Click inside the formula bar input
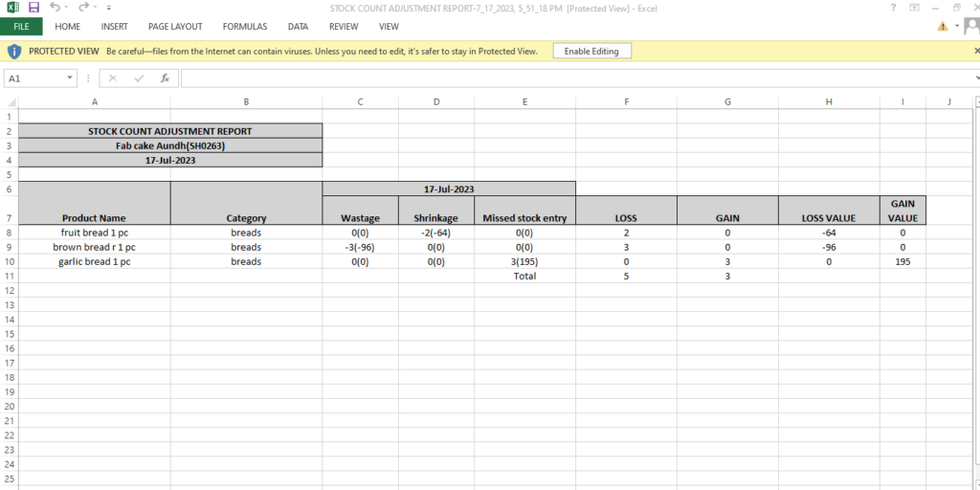 click(574, 78)
